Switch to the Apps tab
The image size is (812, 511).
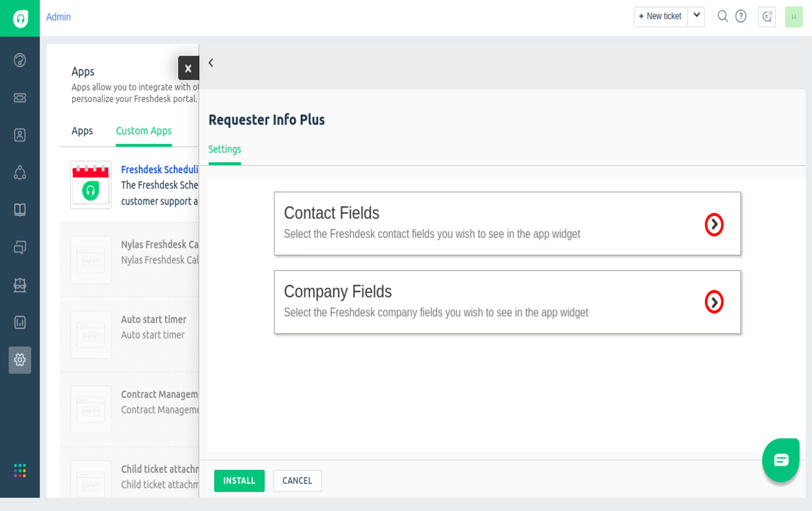tap(82, 130)
